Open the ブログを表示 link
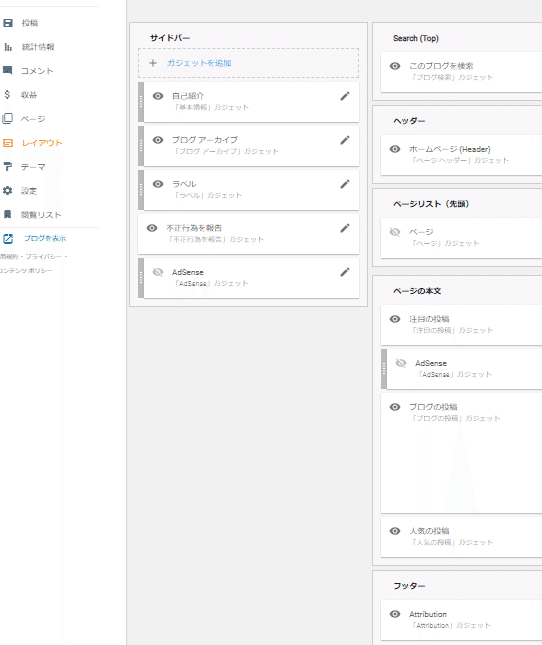This screenshot has height=645, width=542. tap(45, 239)
